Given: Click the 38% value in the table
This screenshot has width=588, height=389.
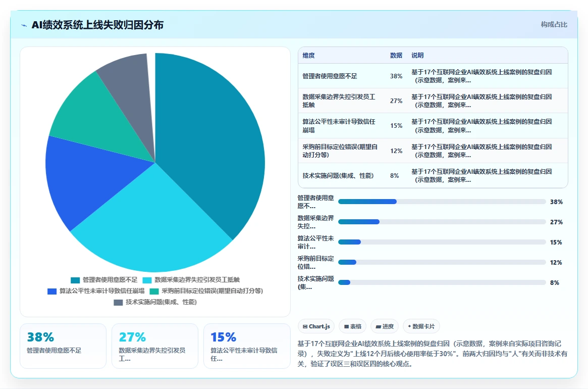Looking at the screenshot, I should coord(396,76).
